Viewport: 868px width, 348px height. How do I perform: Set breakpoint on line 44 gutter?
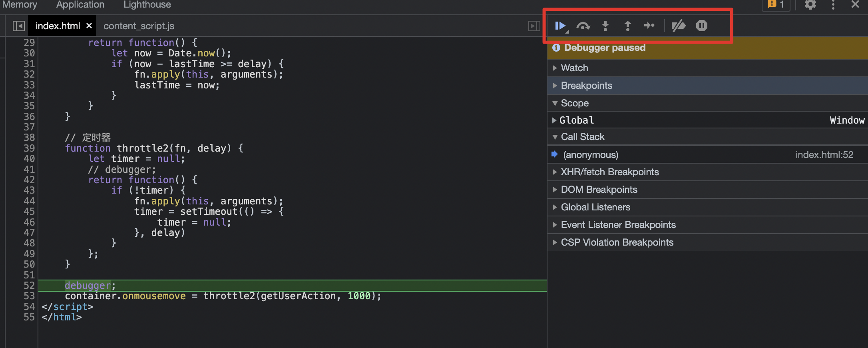29,201
